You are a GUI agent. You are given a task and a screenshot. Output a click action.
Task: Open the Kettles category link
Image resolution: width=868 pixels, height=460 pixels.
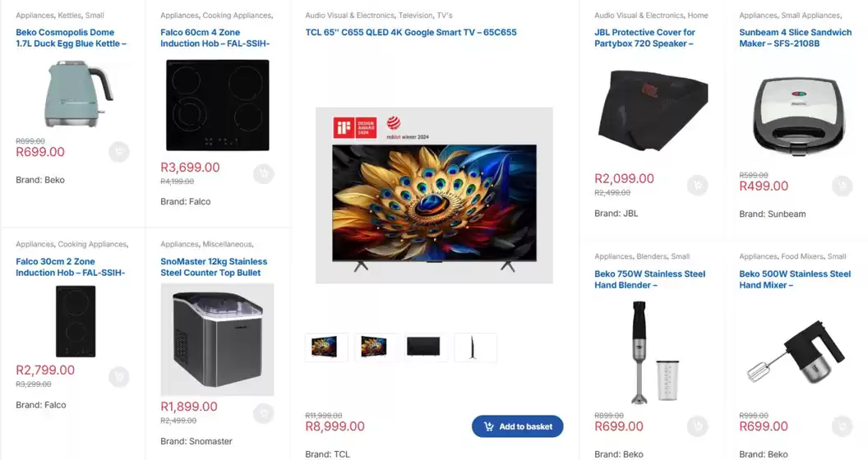[69, 16]
